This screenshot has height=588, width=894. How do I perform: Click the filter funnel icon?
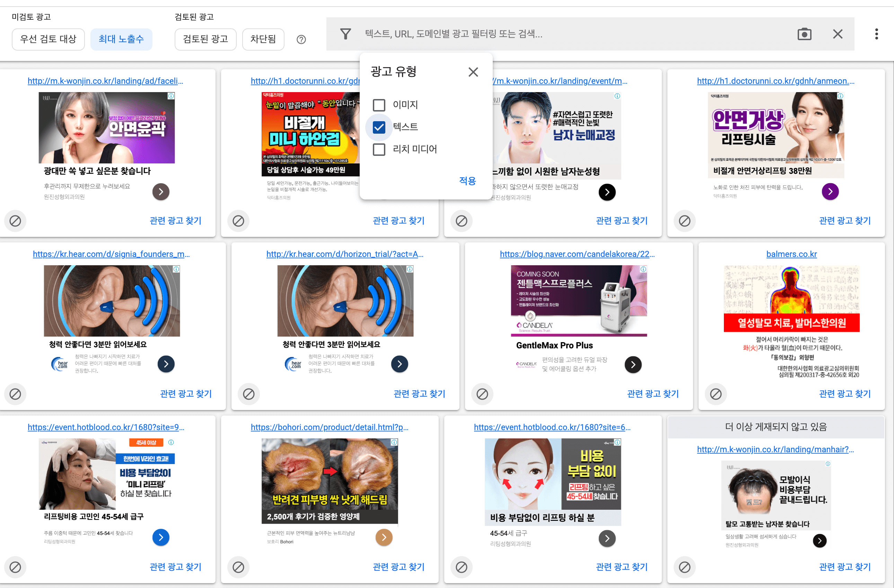tap(345, 34)
